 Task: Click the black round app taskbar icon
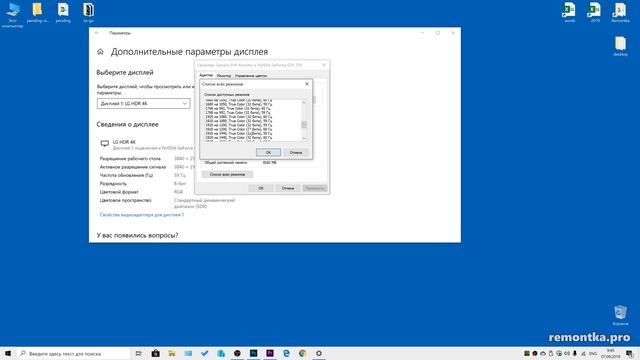(x=237, y=353)
